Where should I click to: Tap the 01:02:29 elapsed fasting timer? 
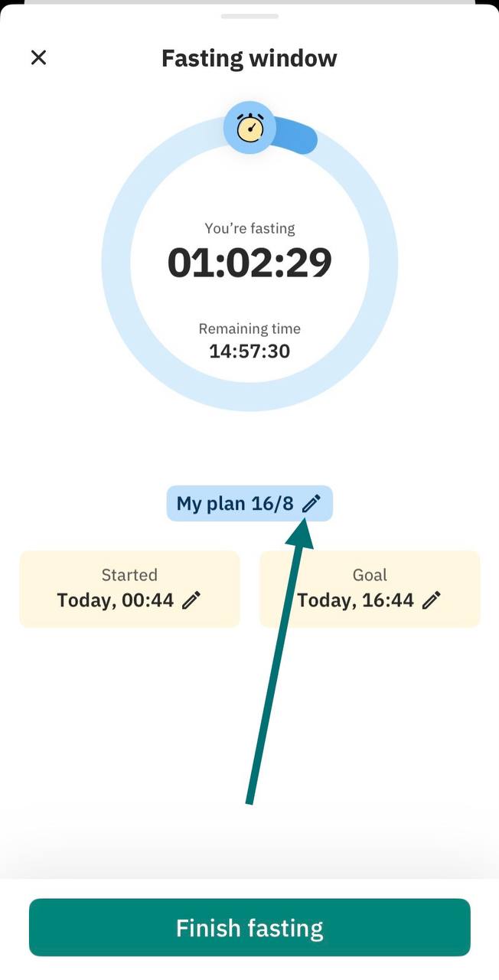[249, 263]
